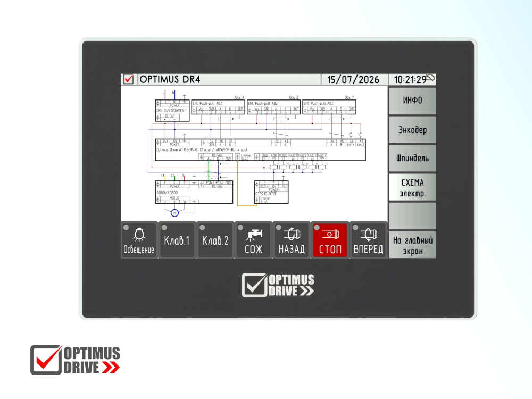This screenshot has width=532, height=399.
Task: Click MOTOR label in AD80/AD800 block
Action: (x=174, y=198)
